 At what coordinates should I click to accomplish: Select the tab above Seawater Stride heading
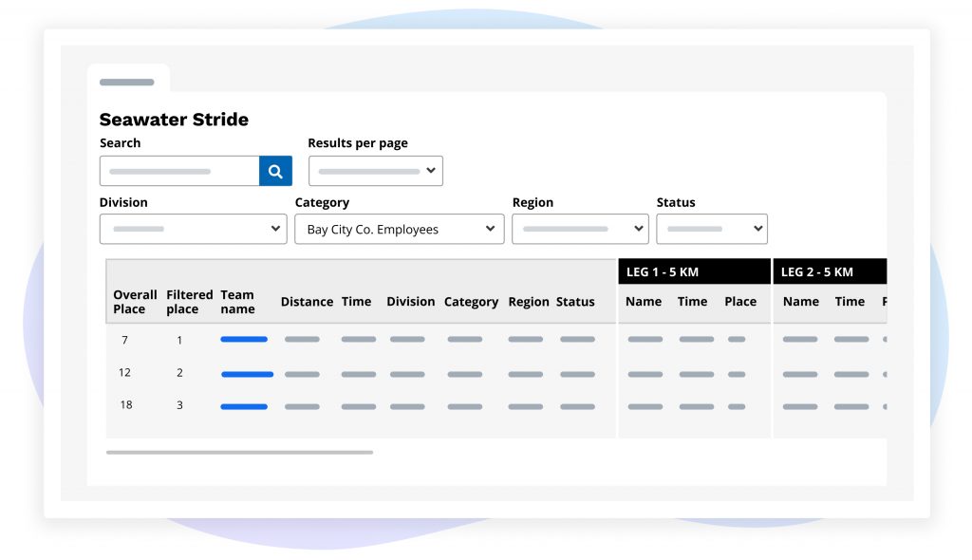pos(127,82)
